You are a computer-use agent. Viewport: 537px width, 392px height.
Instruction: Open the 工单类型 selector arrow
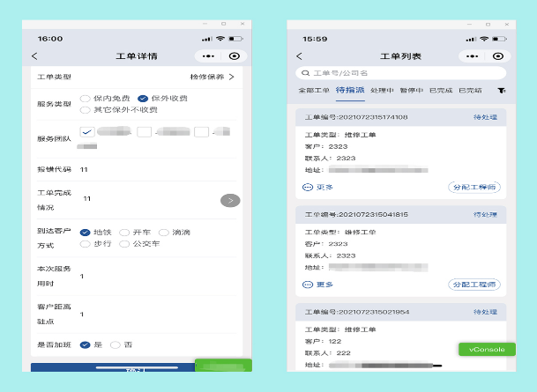click(x=232, y=77)
